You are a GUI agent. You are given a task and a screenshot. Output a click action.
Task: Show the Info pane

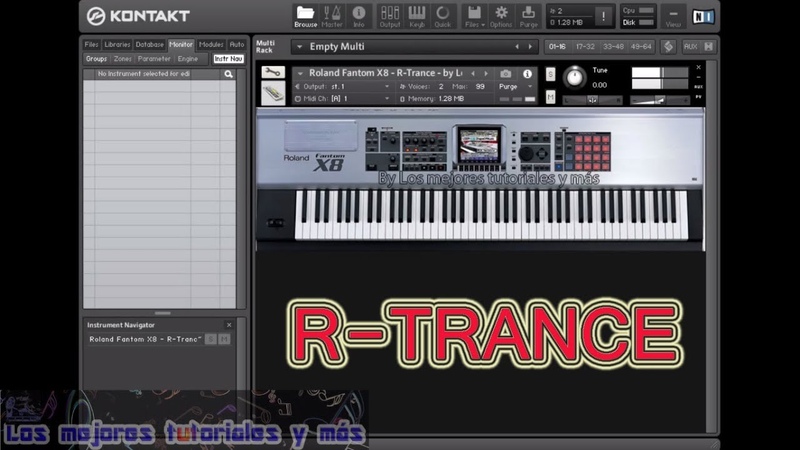coord(359,16)
